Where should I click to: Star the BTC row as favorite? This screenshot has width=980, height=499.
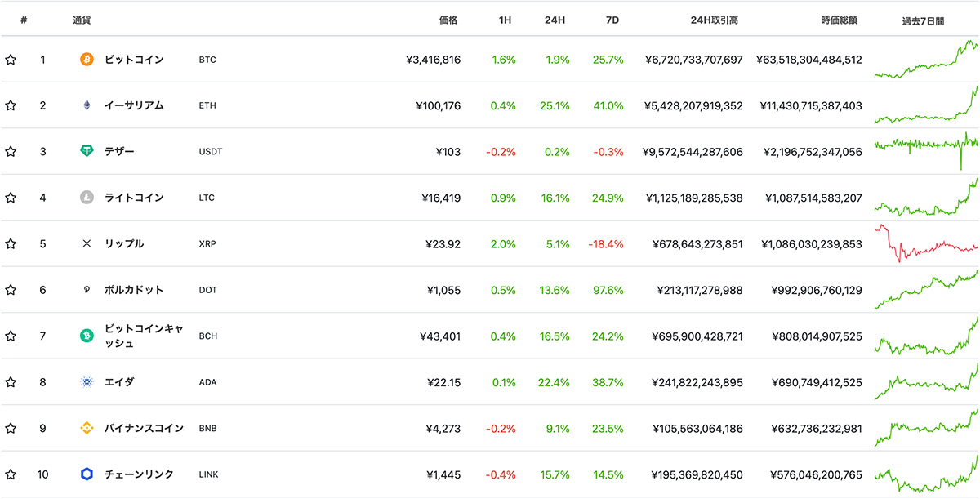11,60
